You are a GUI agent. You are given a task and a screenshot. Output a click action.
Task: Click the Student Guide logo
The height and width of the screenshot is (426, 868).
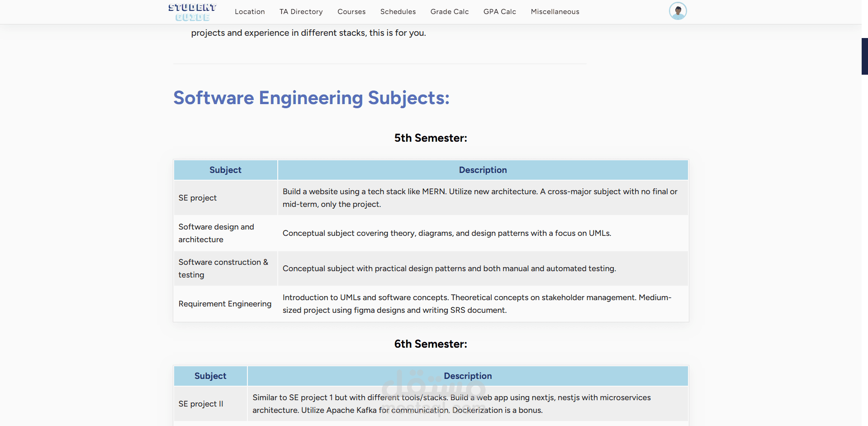[x=192, y=12]
